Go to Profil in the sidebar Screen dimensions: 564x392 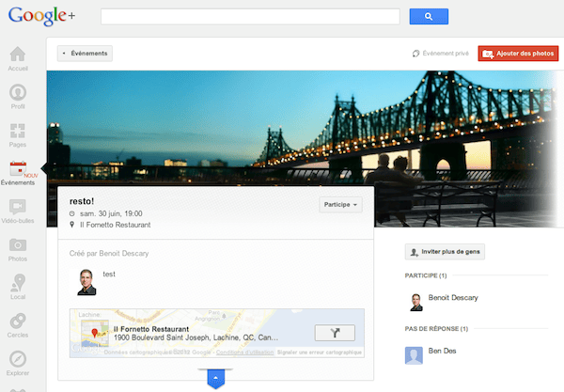click(18, 95)
